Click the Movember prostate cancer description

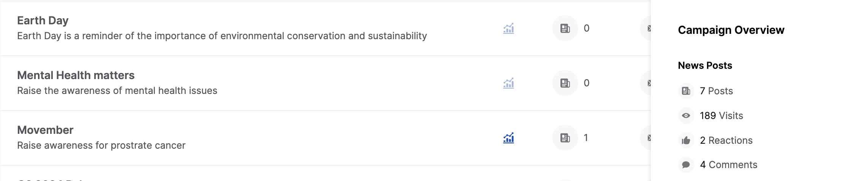101,145
